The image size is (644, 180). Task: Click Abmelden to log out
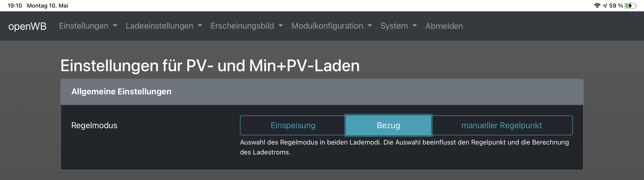444,26
